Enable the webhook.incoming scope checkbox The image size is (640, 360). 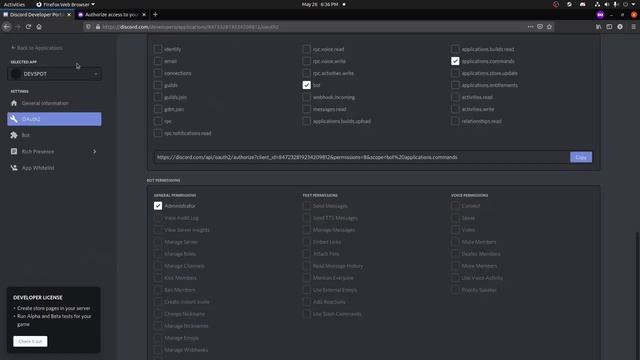tap(307, 97)
